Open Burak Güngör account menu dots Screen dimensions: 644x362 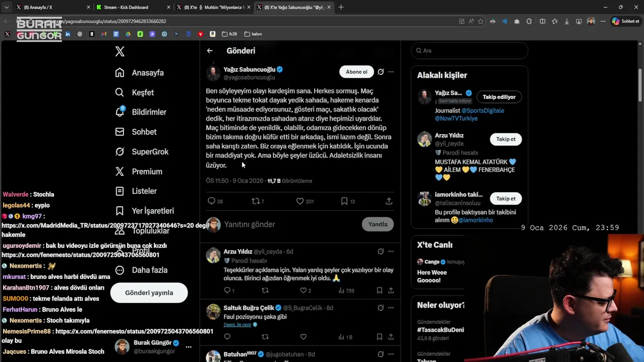(189, 347)
